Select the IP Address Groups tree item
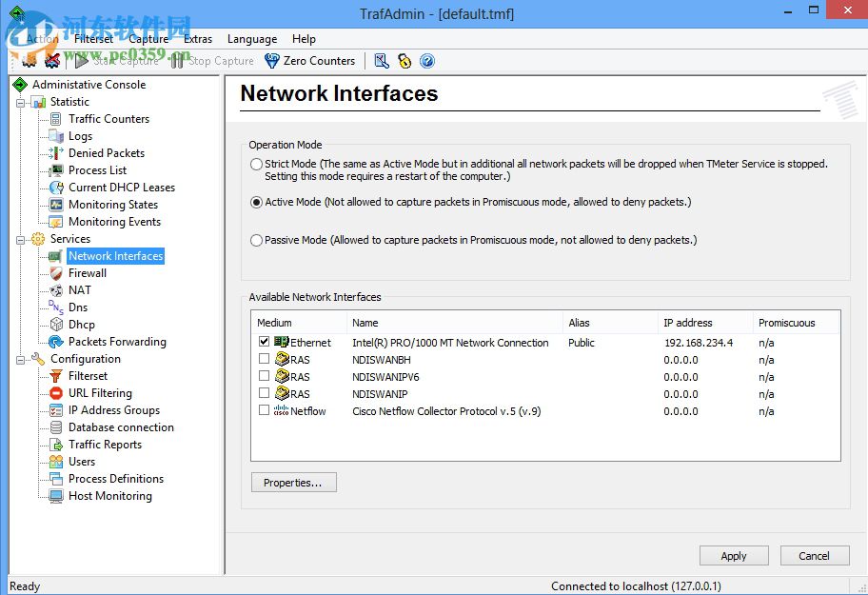Viewport: 868px width, 595px height. [x=114, y=410]
